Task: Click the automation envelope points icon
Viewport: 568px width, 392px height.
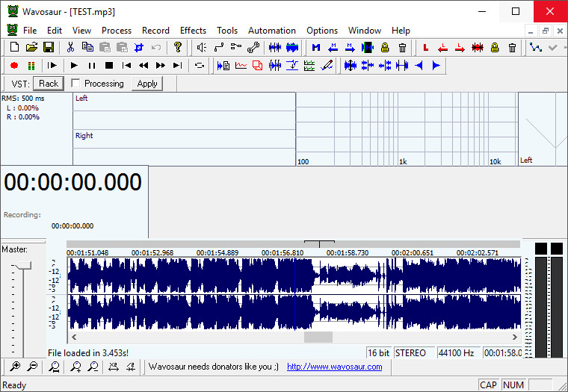Action: pos(535,47)
